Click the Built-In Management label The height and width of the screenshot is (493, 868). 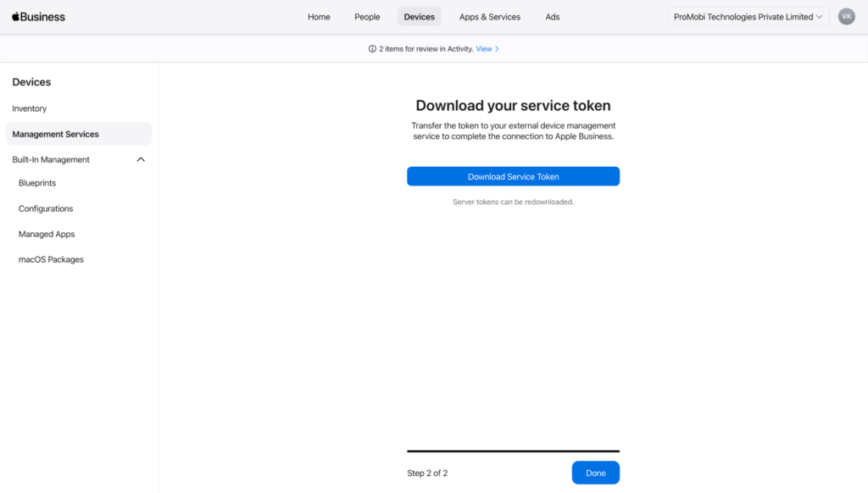tap(51, 159)
